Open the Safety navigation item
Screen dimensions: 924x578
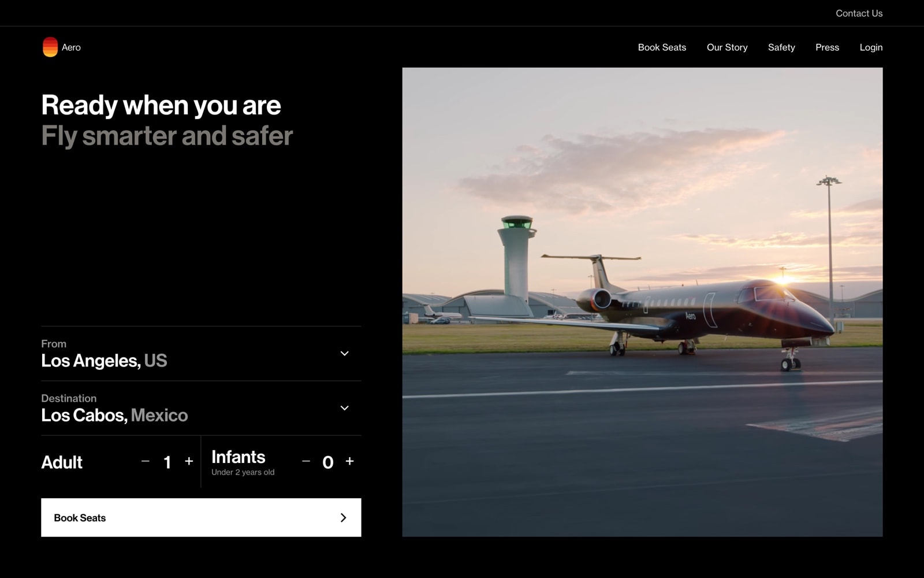tap(781, 47)
